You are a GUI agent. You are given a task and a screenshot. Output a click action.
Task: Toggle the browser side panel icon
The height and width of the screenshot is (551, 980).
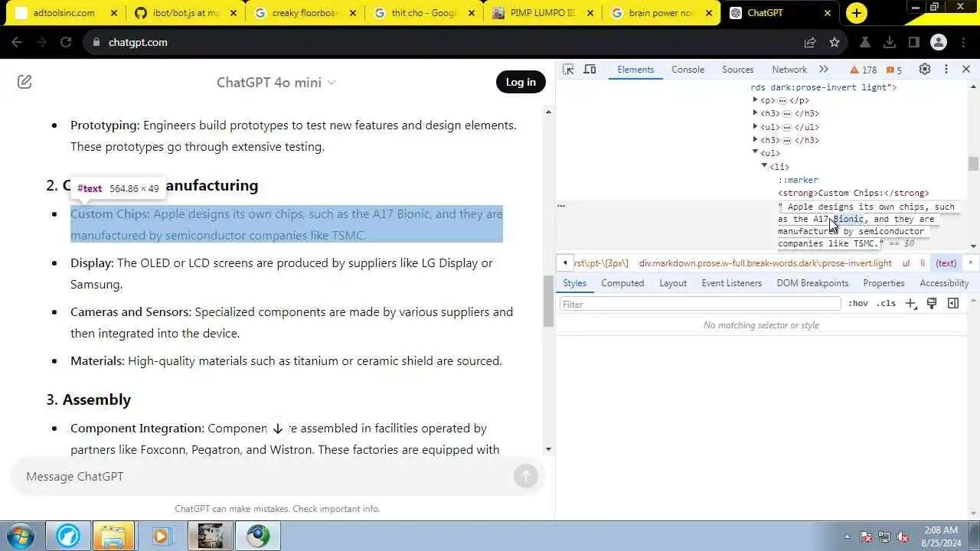click(x=914, y=42)
